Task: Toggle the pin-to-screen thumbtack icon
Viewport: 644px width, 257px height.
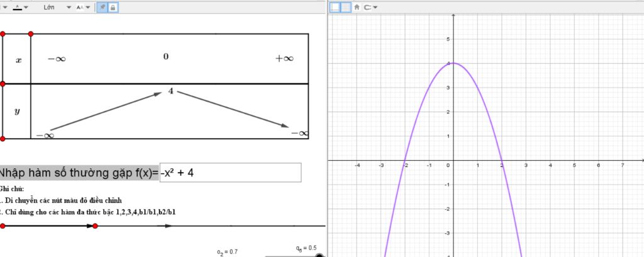Action: coord(103,8)
